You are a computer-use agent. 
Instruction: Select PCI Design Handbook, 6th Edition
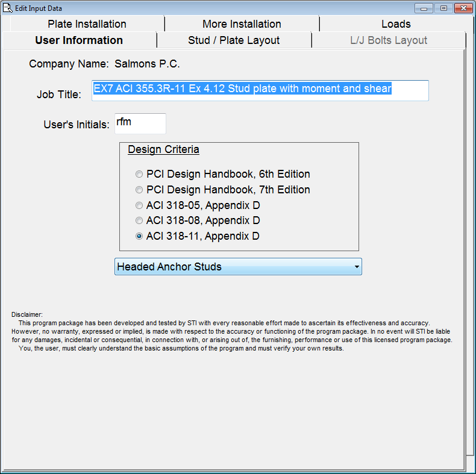coord(140,174)
